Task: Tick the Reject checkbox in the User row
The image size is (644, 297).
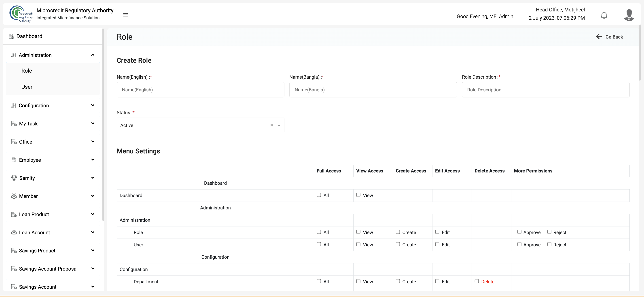Action: tap(549, 244)
